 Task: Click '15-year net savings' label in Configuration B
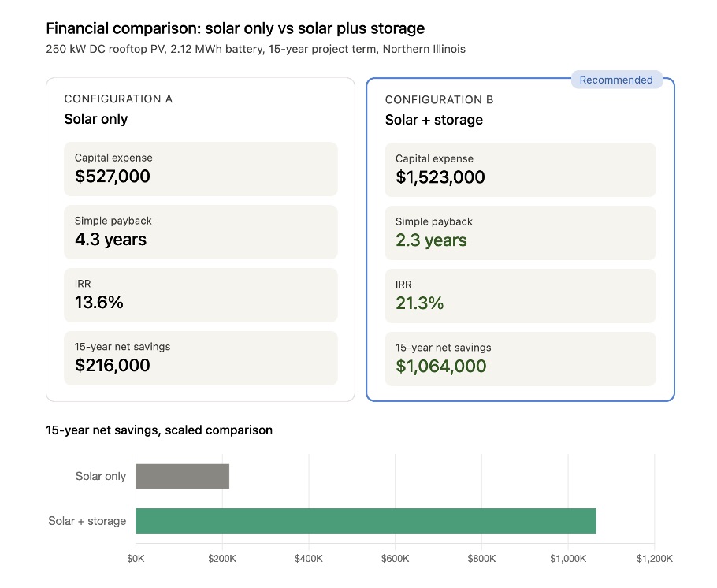coord(443,348)
